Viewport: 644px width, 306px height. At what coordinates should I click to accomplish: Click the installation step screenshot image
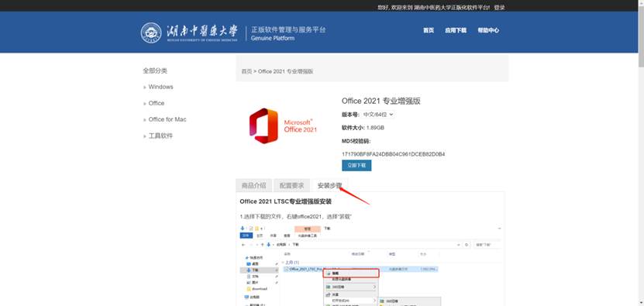coord(370,265)
